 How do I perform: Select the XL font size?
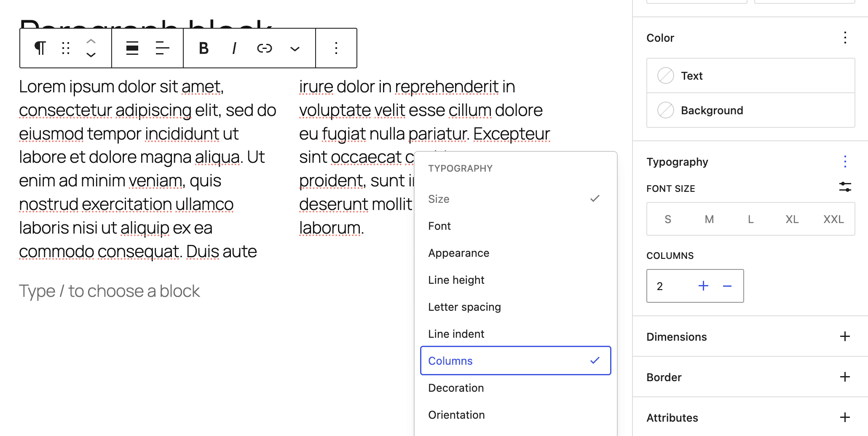pos(792,219)
